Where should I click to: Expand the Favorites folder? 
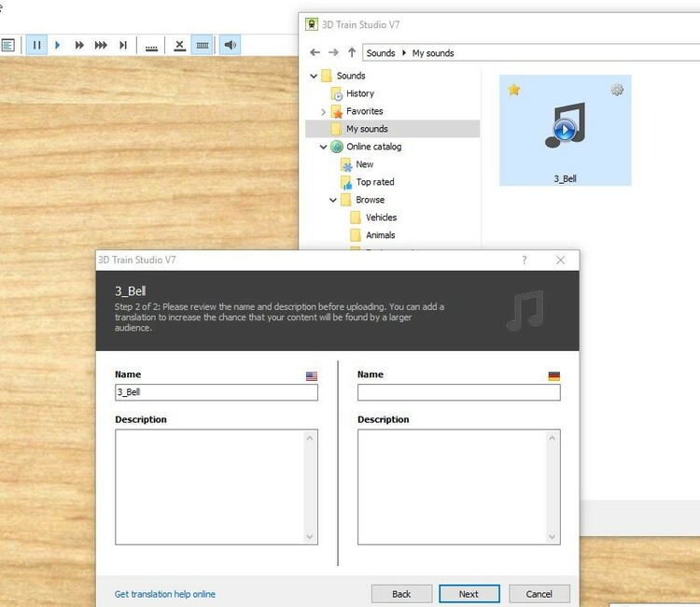[x=323, y=112]
